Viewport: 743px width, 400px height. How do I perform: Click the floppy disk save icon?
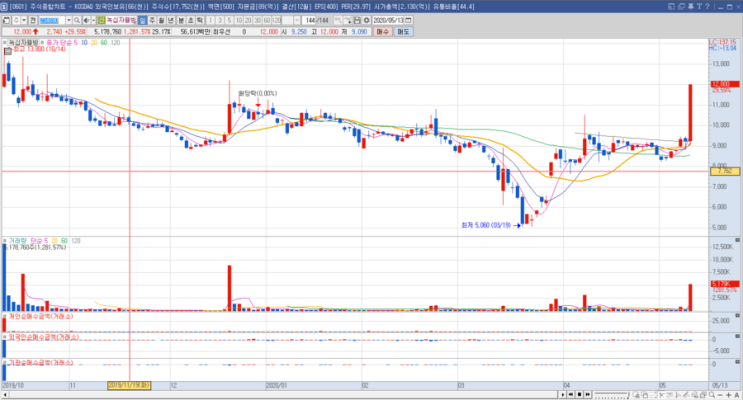click(x=357, y=20)
